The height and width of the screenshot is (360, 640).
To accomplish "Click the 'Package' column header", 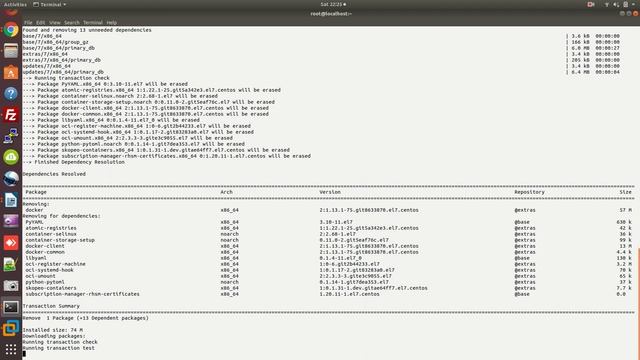I will point(36,192).
